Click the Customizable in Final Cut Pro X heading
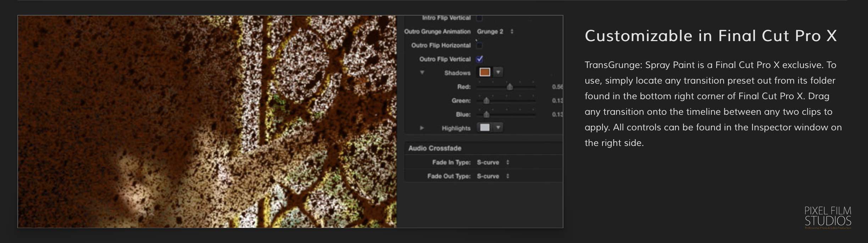This screenshot has height=243, width=868. pos(711,36)
